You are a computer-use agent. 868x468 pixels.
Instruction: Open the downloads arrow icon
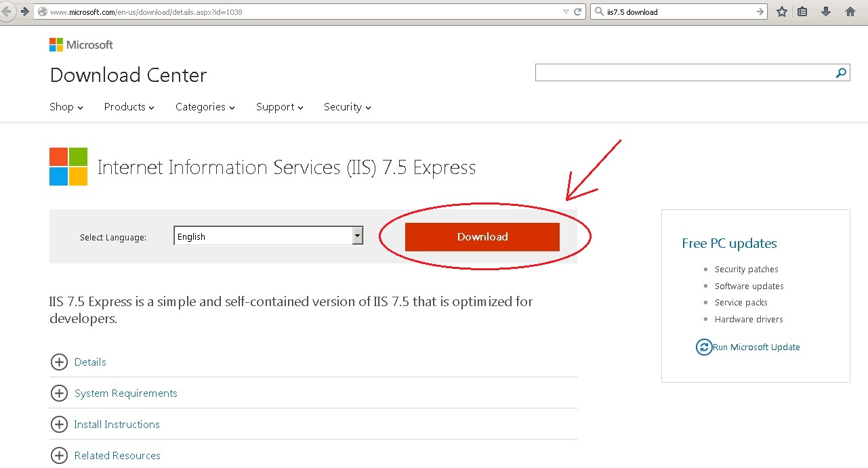click(826, 12)
